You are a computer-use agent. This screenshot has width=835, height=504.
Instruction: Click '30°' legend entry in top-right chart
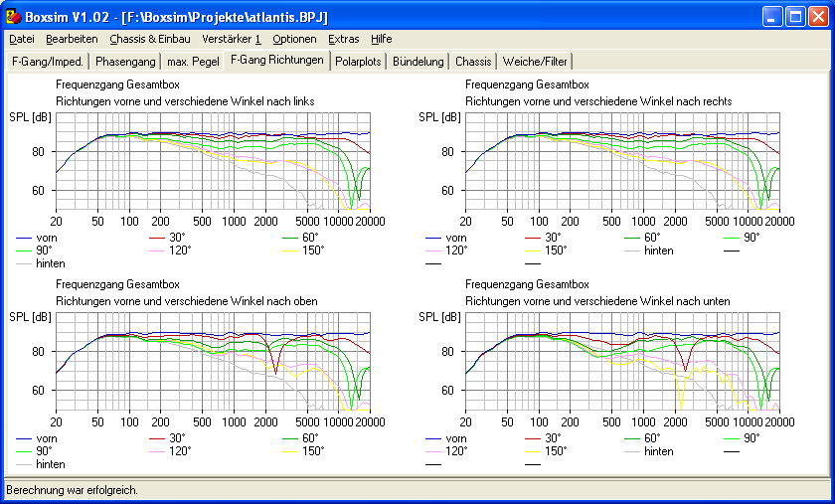click(x=543, y=237)
